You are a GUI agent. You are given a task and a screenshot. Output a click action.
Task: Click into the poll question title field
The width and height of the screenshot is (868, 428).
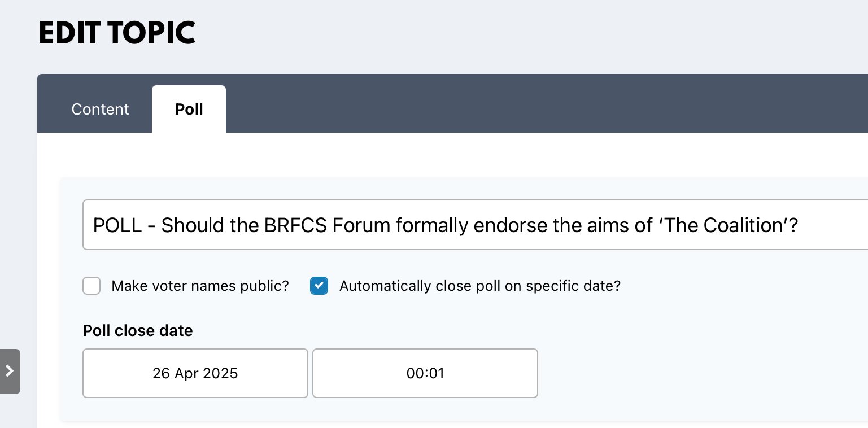[474, 225]
